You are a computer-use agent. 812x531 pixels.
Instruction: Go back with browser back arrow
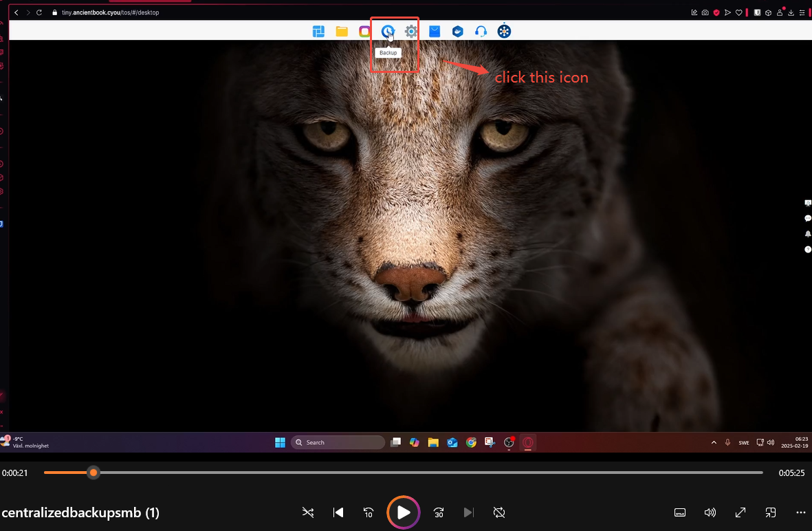pyautogui.click(x=17, y=12)
